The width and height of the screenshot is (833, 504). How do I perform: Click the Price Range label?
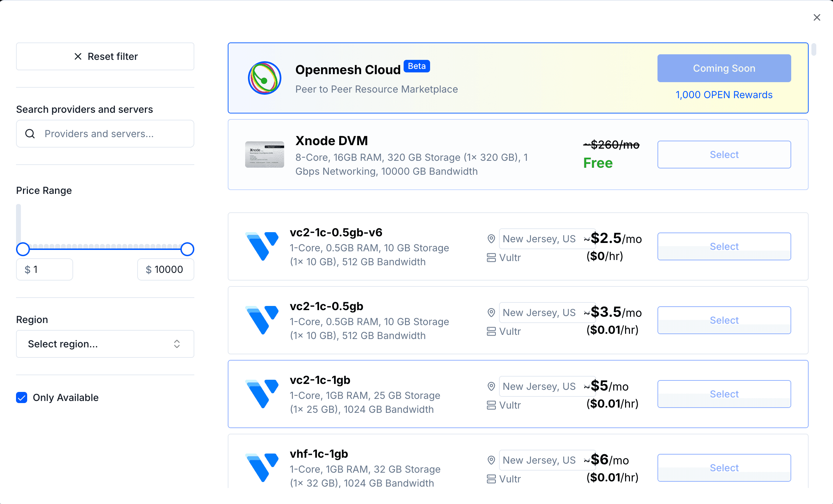pyautogui.click(x=44, y=190)
